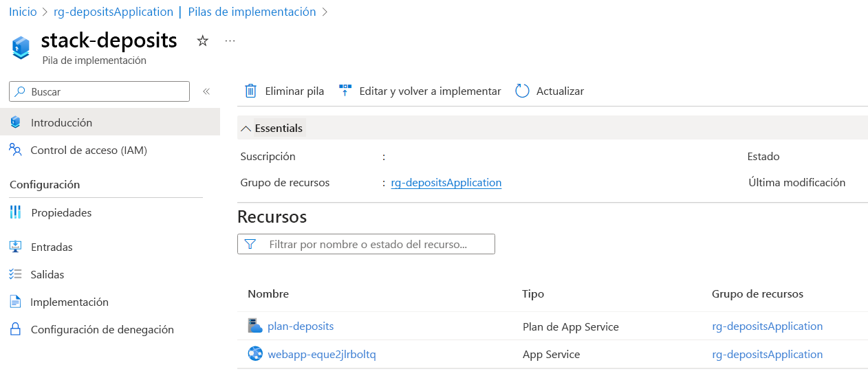
Task: Open rg-depositsApplication in plan-deposits row
Action: (x=768, y=326)
